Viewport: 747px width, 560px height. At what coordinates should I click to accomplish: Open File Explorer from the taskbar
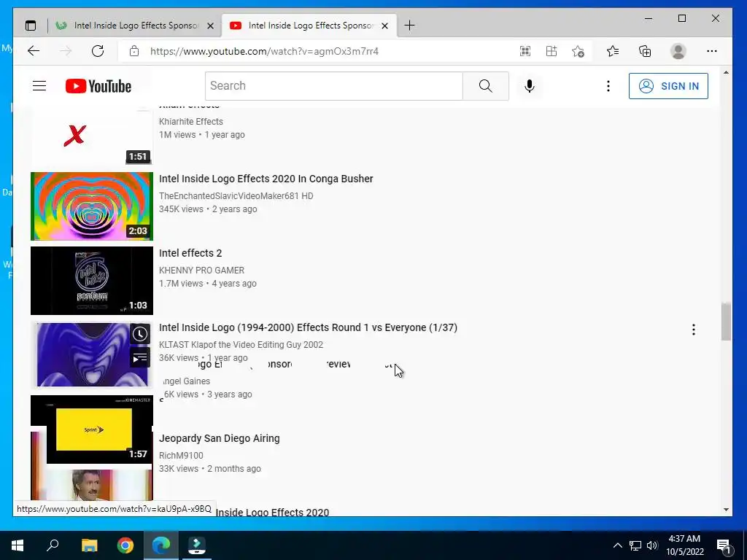(89, 545)
